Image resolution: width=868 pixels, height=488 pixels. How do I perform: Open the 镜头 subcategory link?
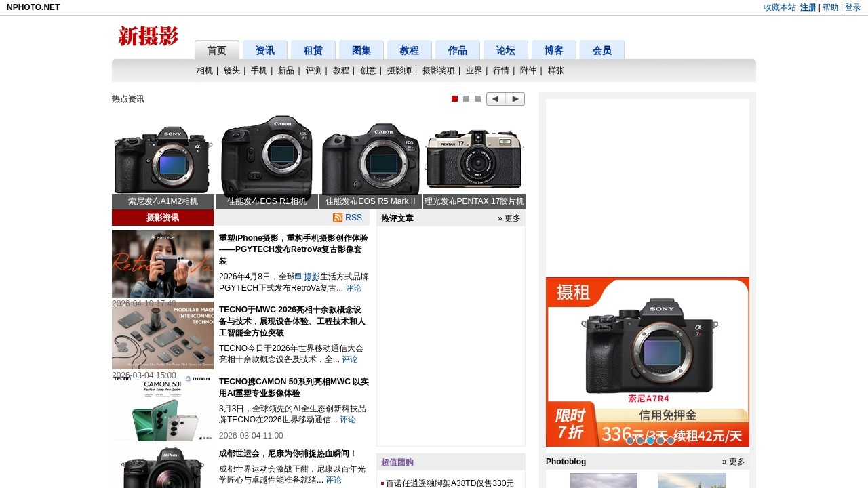click(x=232, y=70)
